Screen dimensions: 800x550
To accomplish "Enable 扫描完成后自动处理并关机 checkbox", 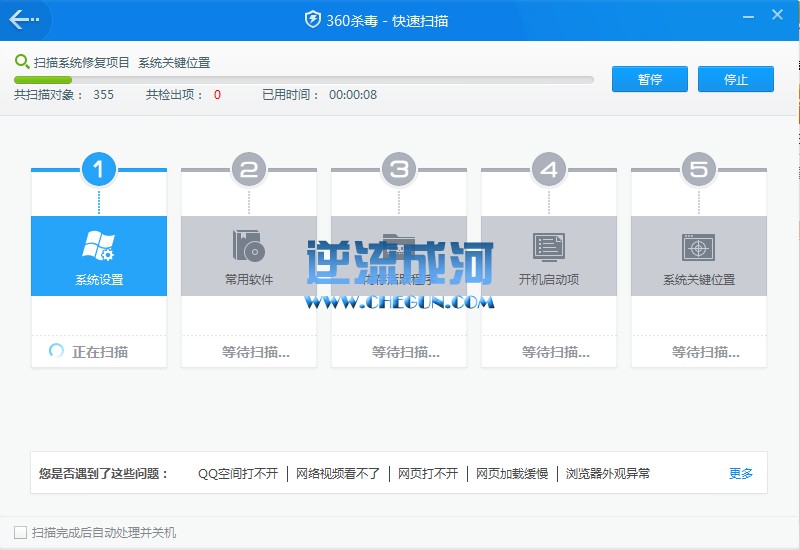I will [20, 533].
